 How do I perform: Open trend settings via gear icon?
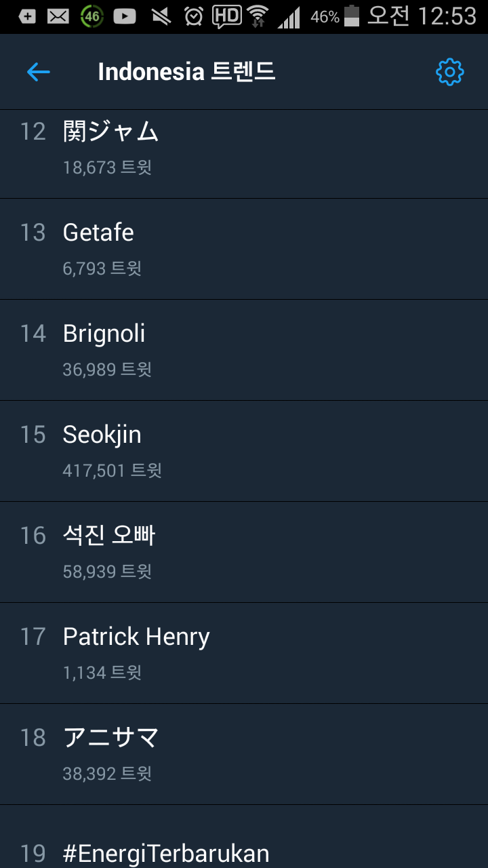[449, 71]
